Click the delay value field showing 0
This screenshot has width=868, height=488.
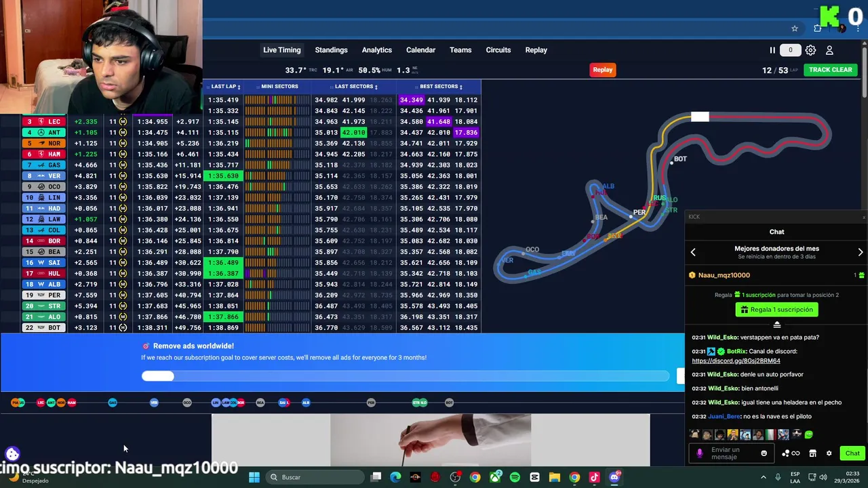(x=790, y=50)
